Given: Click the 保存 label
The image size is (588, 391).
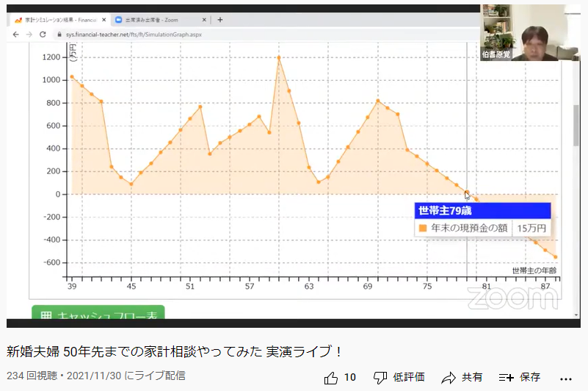Looking at the screenshot, I should 529,377.
